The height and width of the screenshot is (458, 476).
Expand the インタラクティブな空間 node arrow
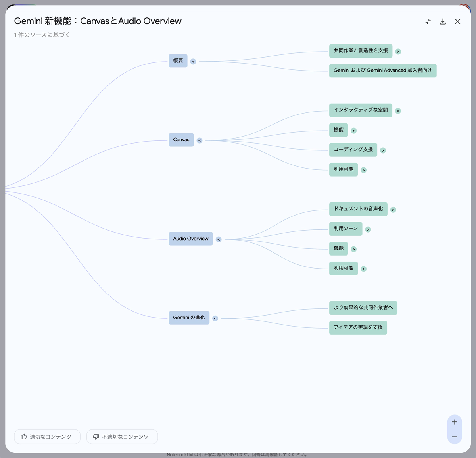pyautogui.click(x=398, y=111)
